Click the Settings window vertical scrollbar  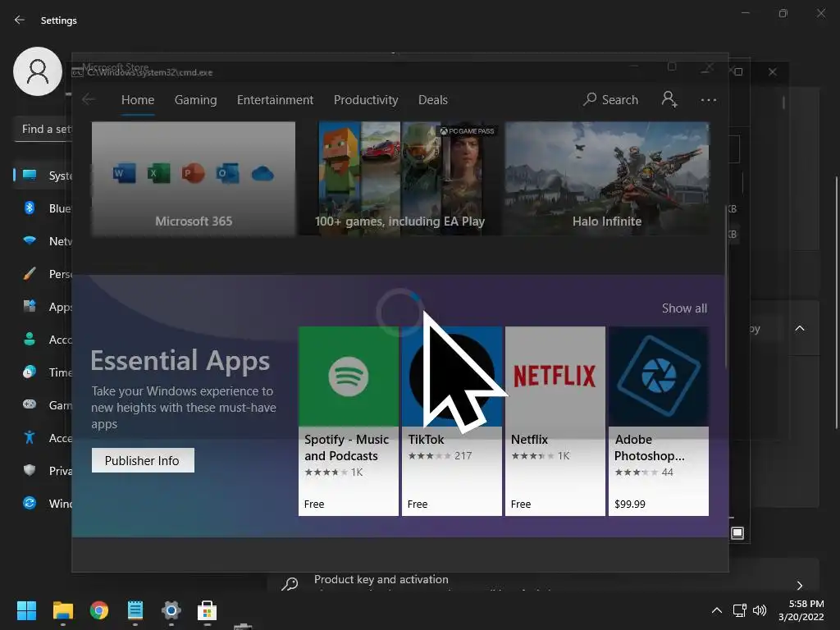(836, 303)
